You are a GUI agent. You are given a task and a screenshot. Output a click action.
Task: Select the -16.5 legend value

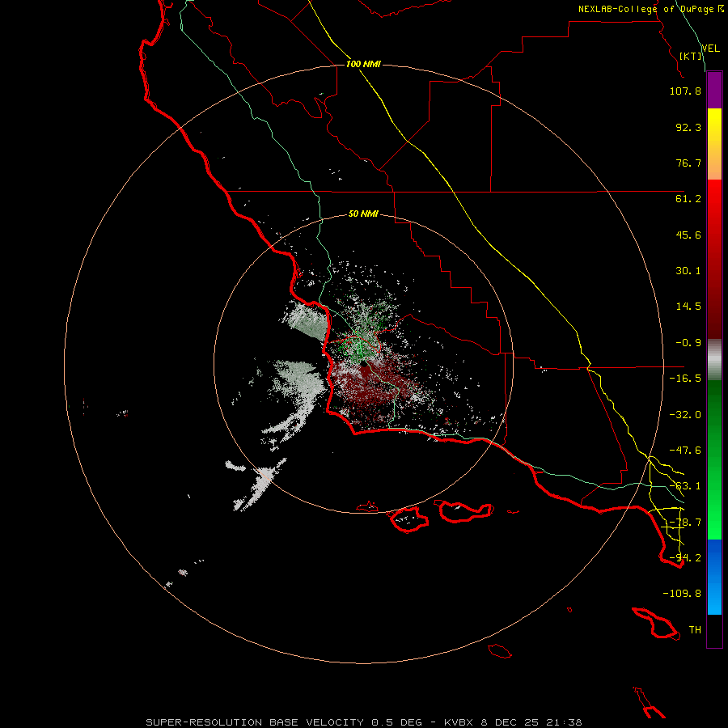click(x=685, y=379)
